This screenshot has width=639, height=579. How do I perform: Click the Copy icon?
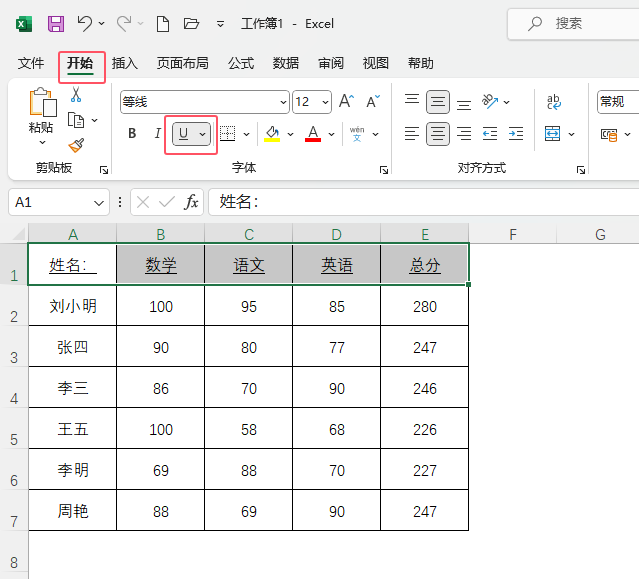[x=76, y=120]
